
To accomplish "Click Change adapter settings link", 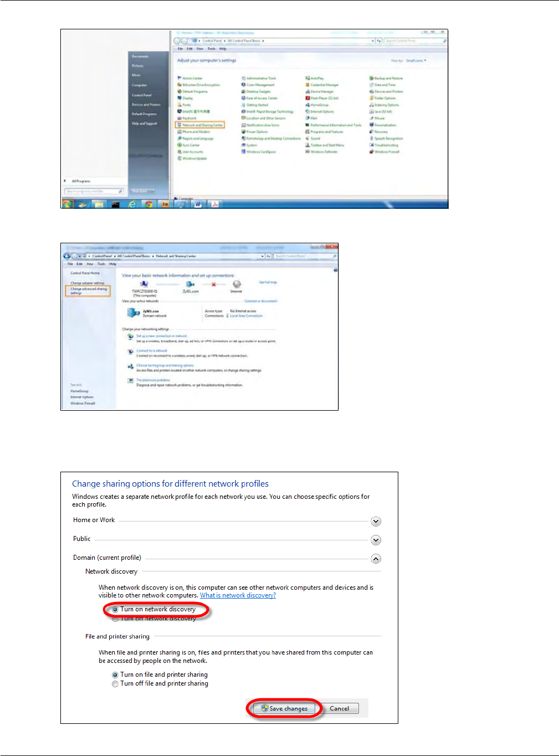I will 87,283.
